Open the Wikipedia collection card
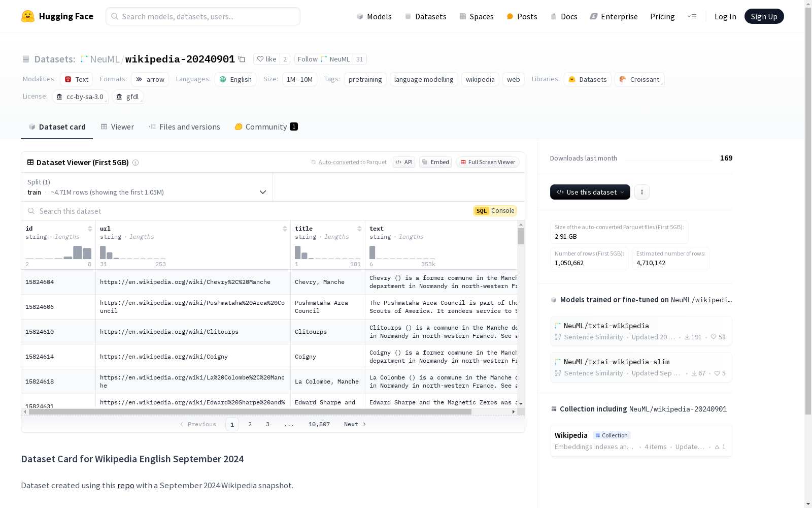This screenshot has width=812, height=508. pyautogui.click(x=641, y=440)
